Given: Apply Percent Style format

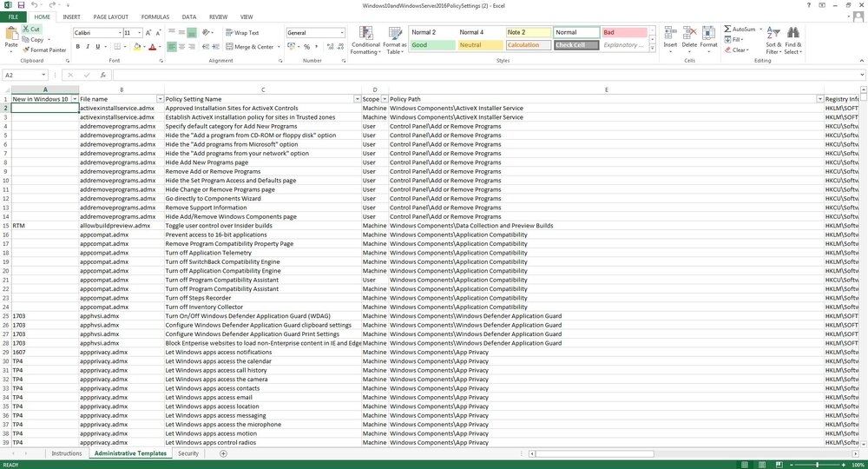Looking at the screenshot, I should tap(306, 47).
